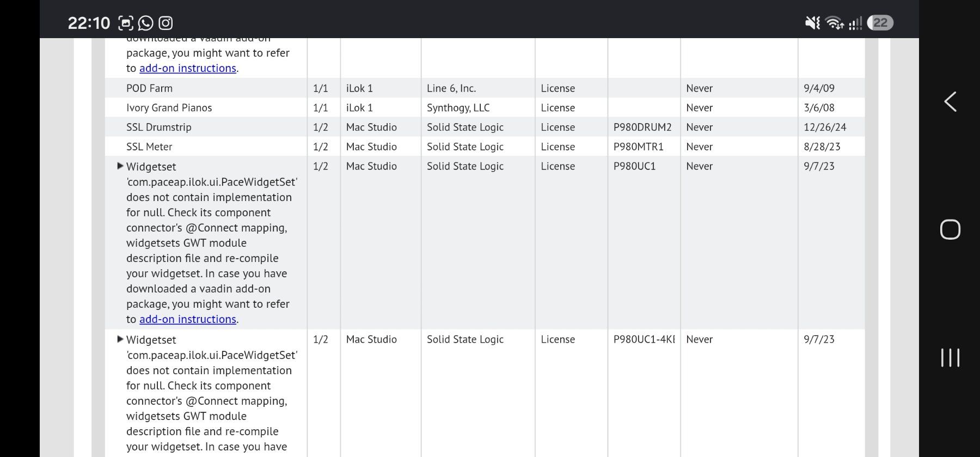The width and height of the screenshot is (980, 457).
Task: Select the POD Farm license row
Action: tap(485, 88)
